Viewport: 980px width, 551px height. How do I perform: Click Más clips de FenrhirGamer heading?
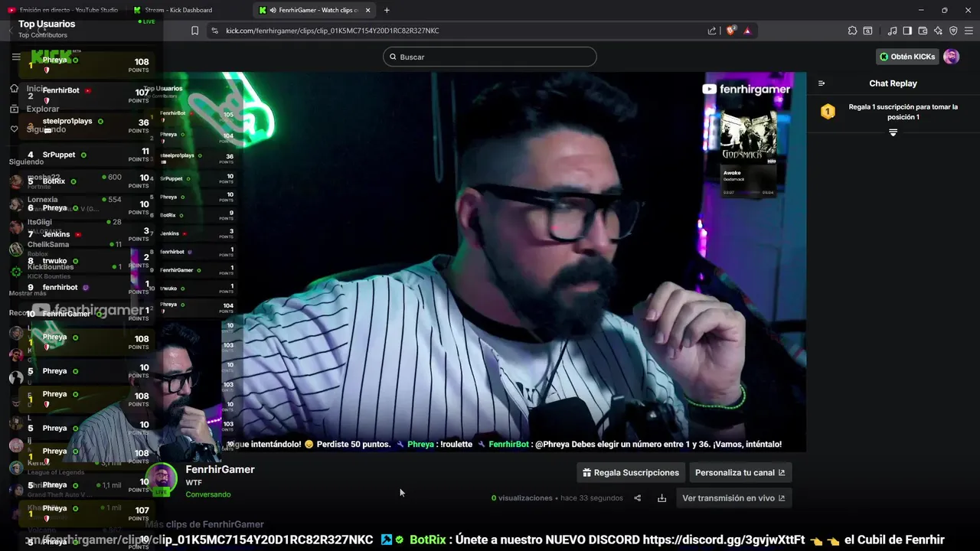pyautogui.click(x=204, y=524)
